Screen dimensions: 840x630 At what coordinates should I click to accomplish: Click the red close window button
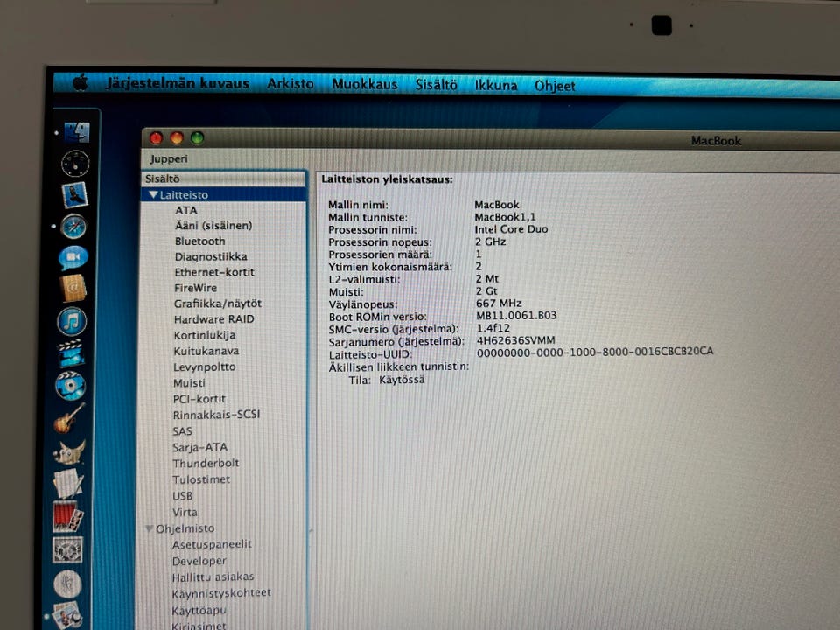(x=156, y=138)
